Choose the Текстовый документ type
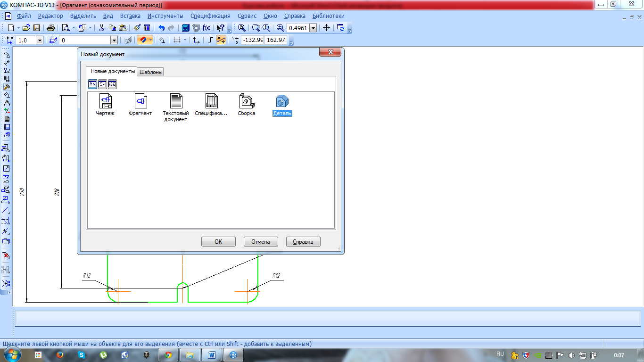Viewport: 644px width, 362px height. point(176,108)
